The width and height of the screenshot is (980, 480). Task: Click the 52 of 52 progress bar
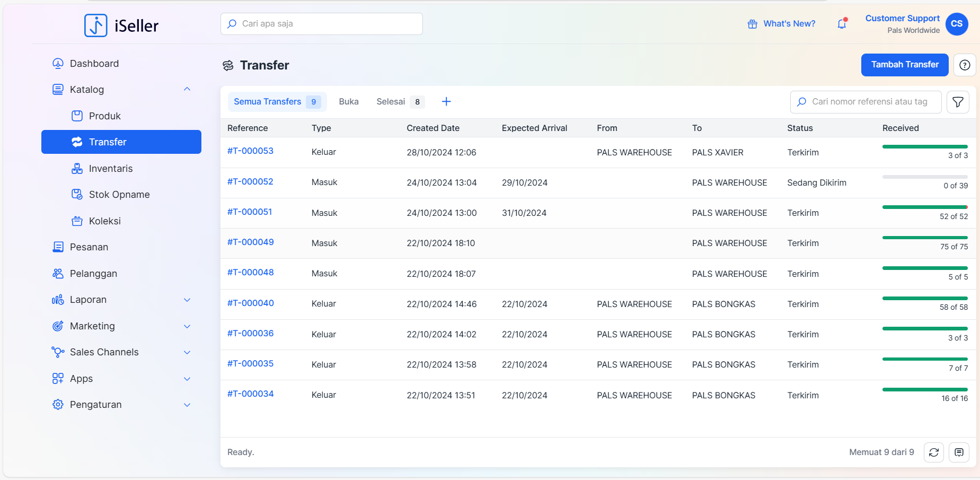tap(925, 207)
